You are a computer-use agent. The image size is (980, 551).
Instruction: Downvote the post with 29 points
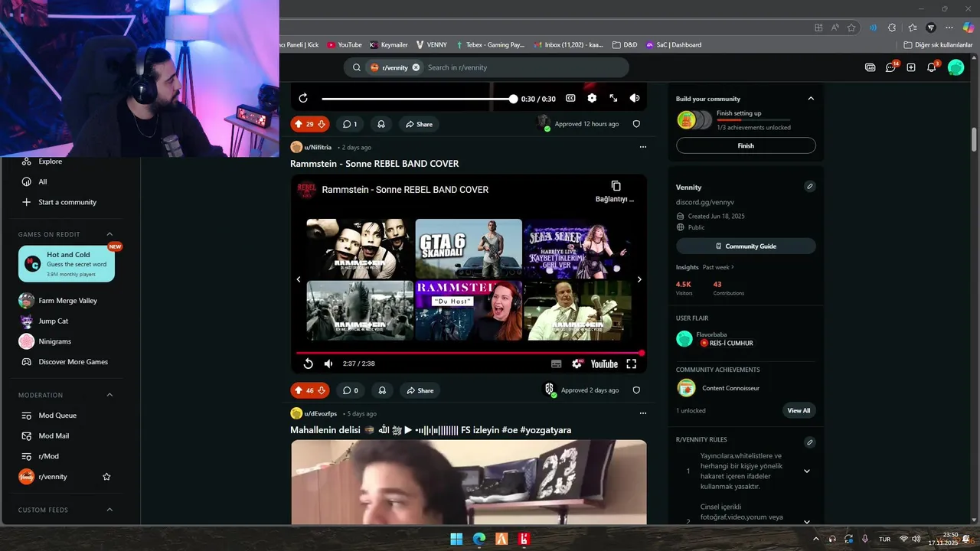(322, 124)
